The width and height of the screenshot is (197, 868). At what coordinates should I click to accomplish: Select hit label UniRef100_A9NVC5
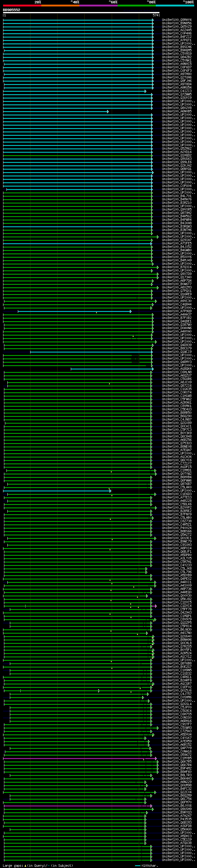tap(177, 64)
